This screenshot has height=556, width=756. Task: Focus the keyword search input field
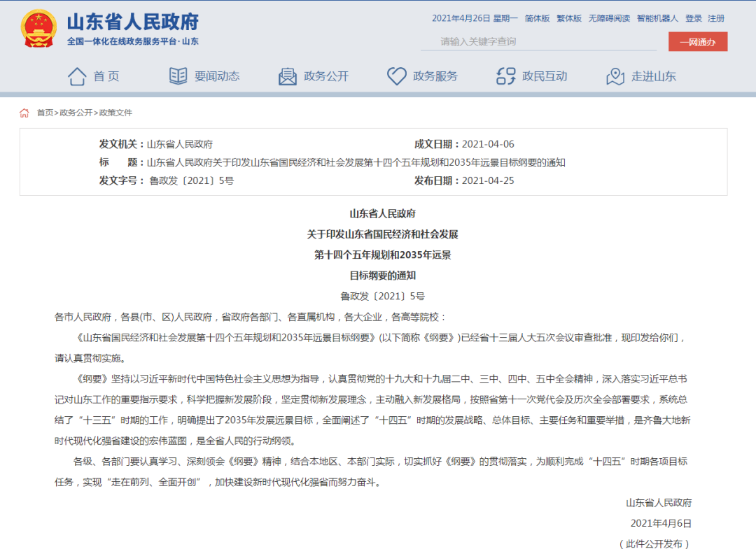[538, 41]
